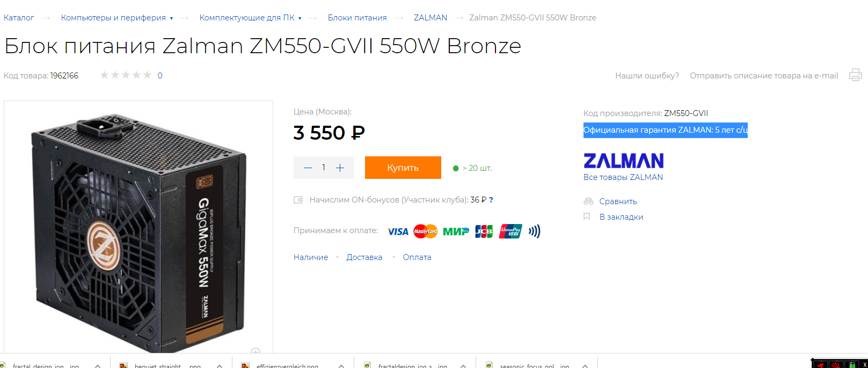Click the MasterCard payment logo

pyautogui.click(x=426, y=232)
